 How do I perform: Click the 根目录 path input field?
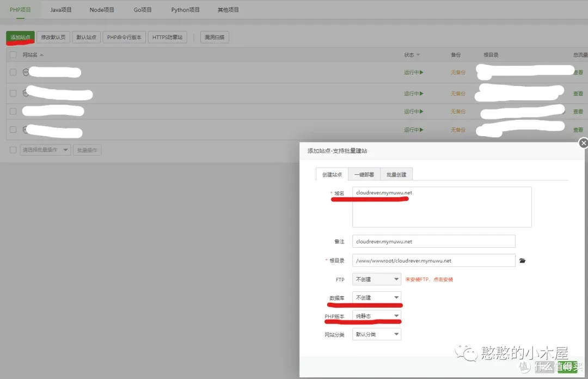click(433, 260)
